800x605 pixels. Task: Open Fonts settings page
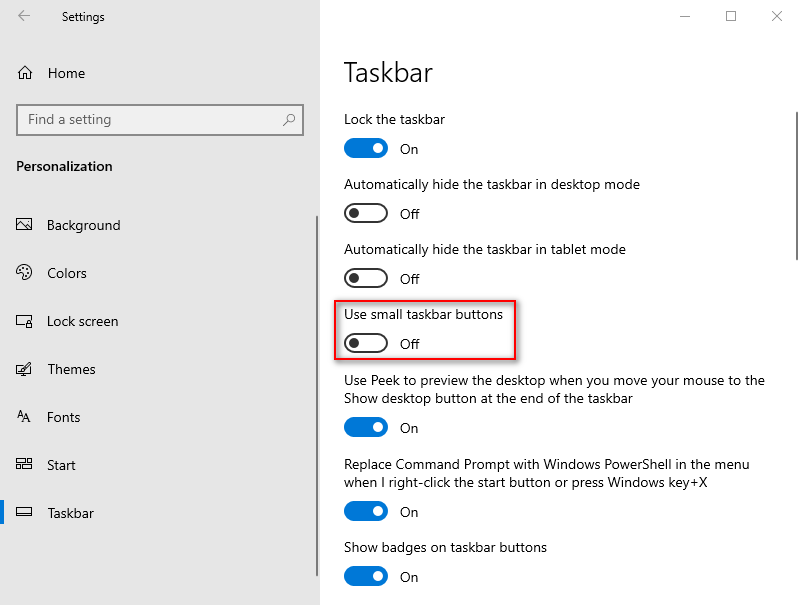tap(64, 417)
